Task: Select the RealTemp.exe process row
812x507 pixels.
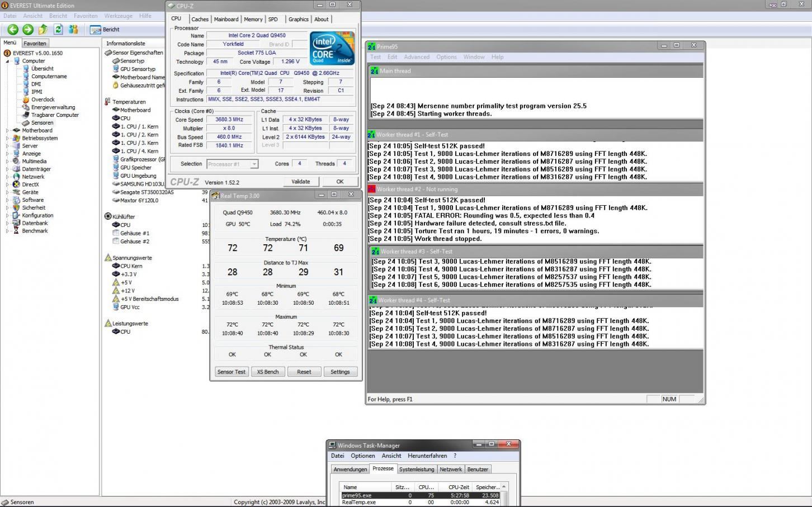Action: (x=421, y=503)
